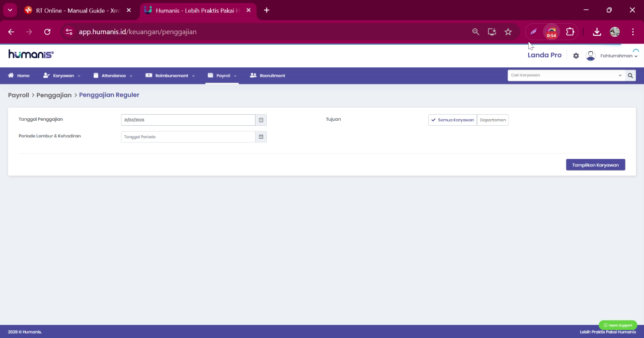Click the Chrome profile avatar
644x338 pixels.
coord(615,32)
